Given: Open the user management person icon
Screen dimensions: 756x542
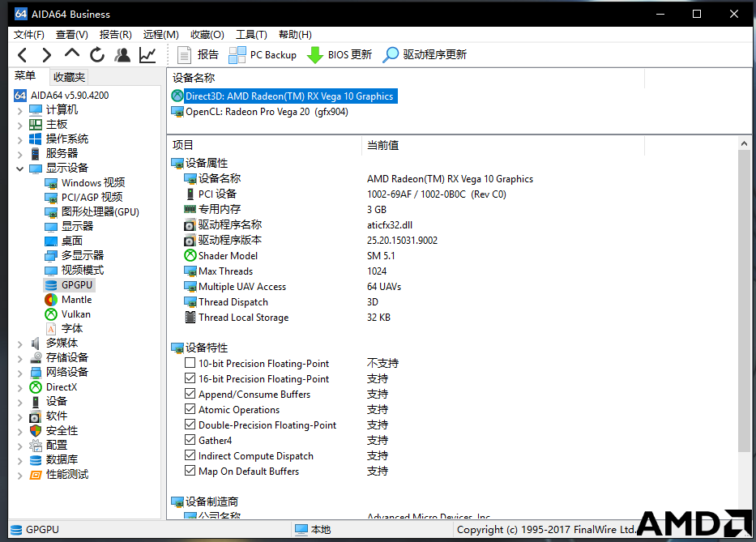Looking at the screenshot, I should [122, 55].
